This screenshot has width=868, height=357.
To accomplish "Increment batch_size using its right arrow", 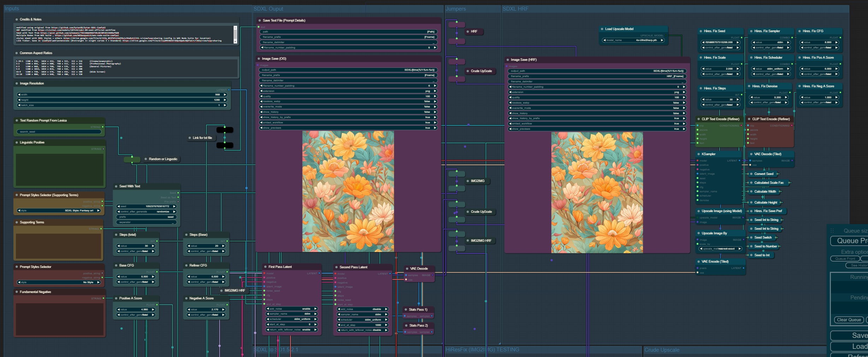I will pyautogui.click(x=224, y=105).
